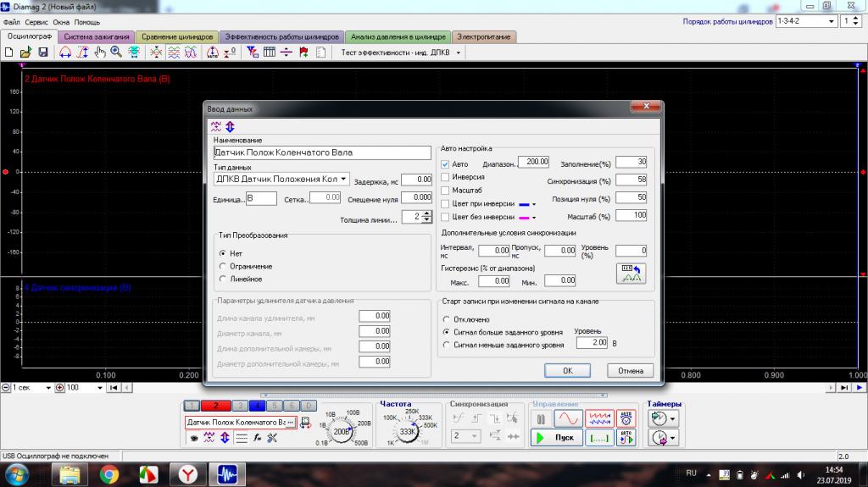The height and width of the screenshot is (487, 868).
Task: Click the ellipsis button beside channel name
Action: point(291,423)
